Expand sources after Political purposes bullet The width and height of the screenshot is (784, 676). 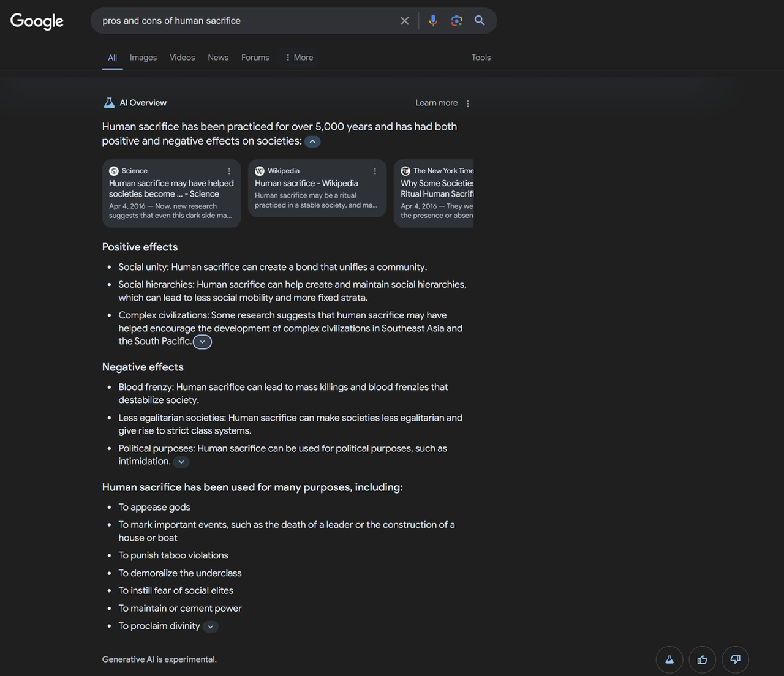tap(181, 462)
